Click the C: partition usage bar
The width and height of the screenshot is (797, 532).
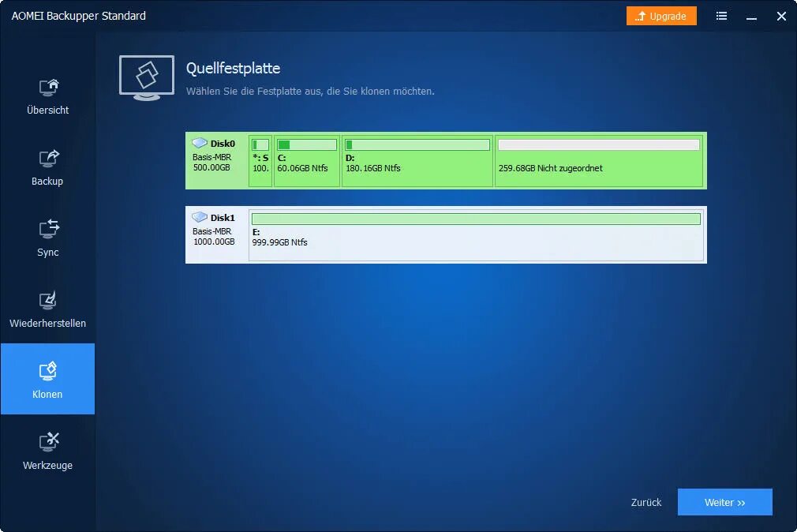[x=306, y=145]
